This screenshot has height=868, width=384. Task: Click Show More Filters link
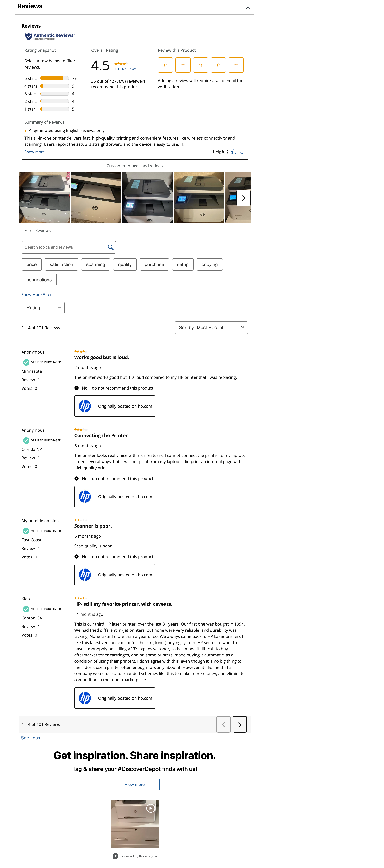click(x=37, y=295)
